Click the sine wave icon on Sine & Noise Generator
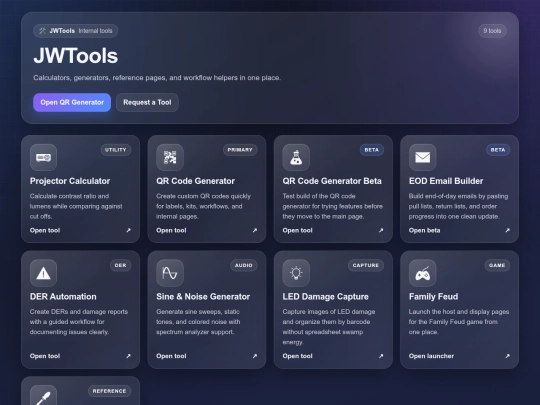The image size is (540, 405). point(170,273)
